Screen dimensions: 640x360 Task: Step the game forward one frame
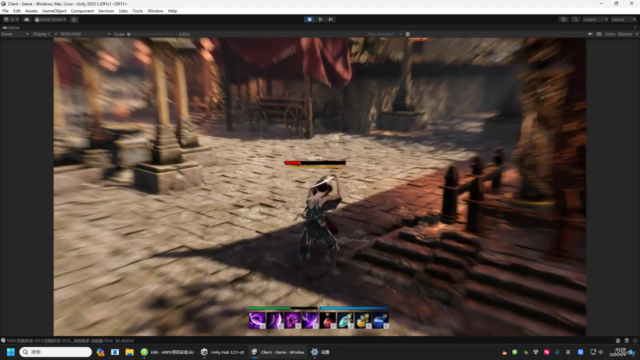click(x=331, y=19)
